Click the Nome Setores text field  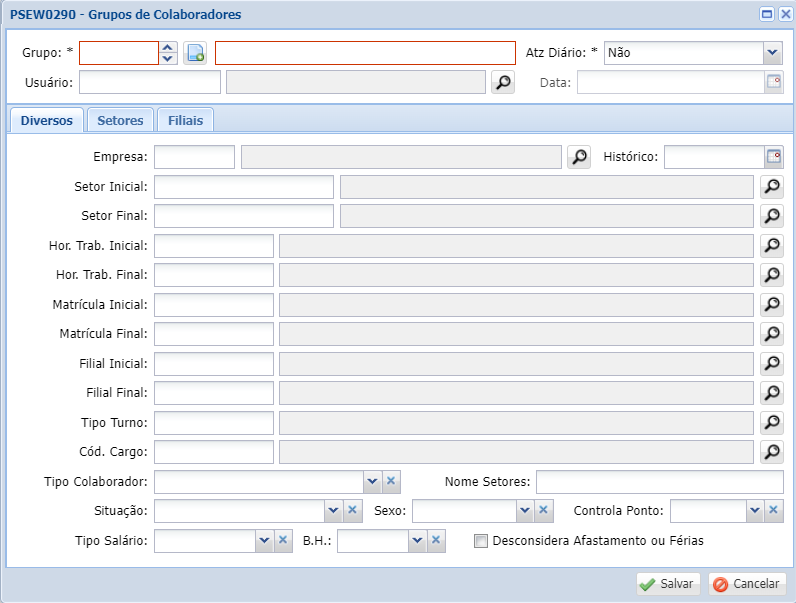[x=659, y=482]
